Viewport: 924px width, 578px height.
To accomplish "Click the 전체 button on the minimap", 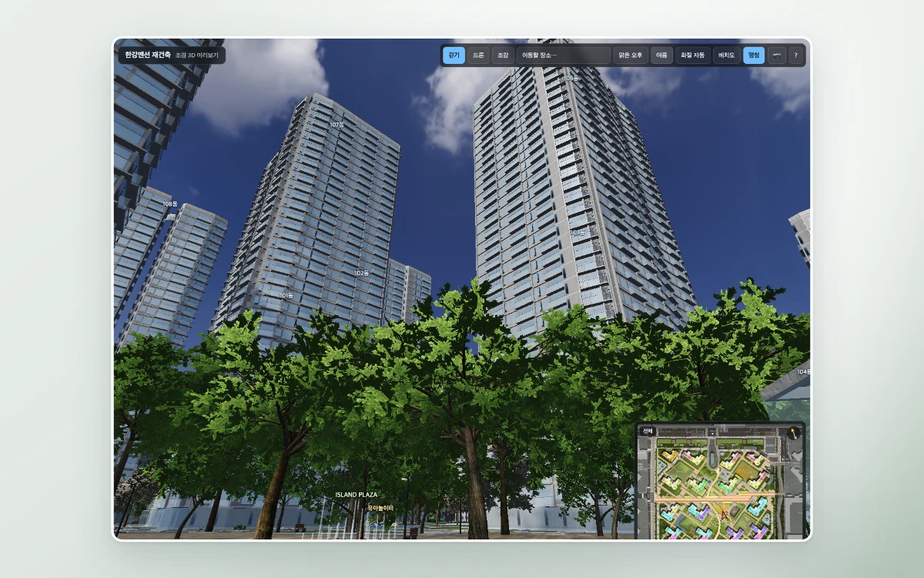I will [648, 431].
